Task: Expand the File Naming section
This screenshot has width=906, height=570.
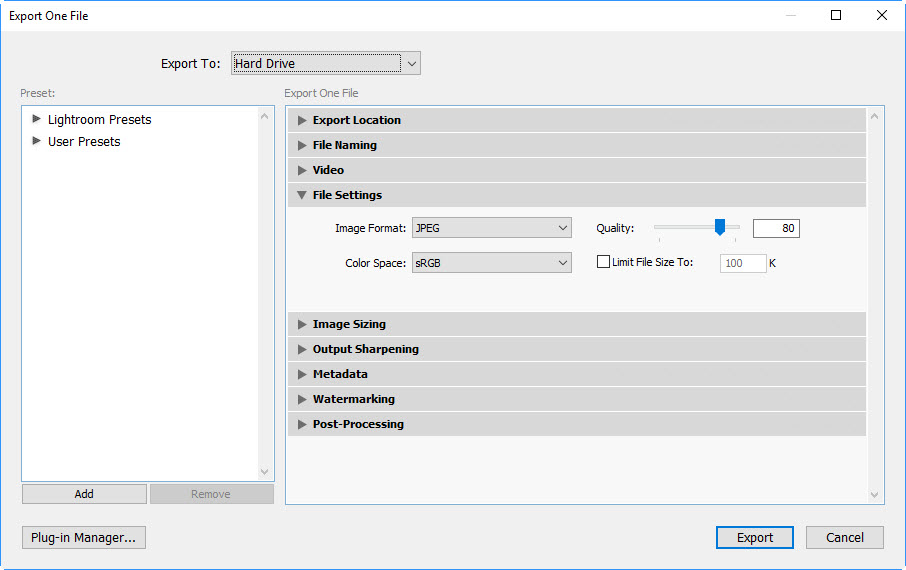Action: [x=577, y=145]
